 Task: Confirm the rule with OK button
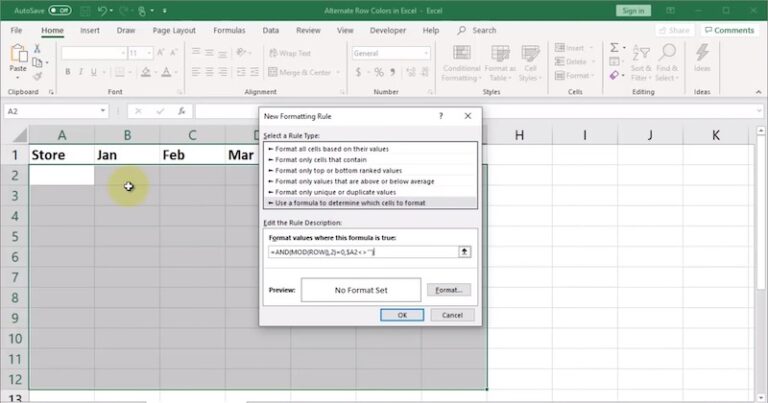click(x=402, y=315)
